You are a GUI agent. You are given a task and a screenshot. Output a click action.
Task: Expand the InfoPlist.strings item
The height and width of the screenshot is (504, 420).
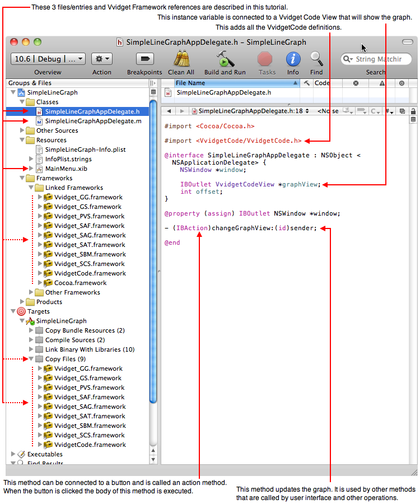[x=31, y=159]
